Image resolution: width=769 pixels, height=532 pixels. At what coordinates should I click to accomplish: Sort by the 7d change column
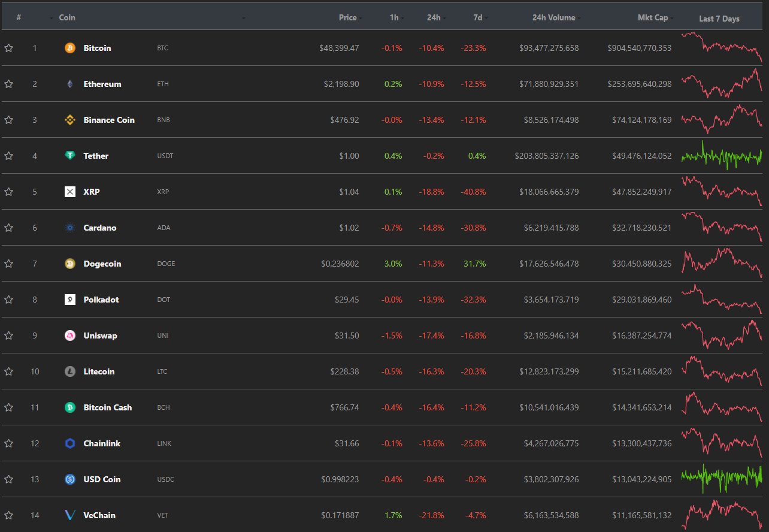pyautogui.click(x=477, y=17)
